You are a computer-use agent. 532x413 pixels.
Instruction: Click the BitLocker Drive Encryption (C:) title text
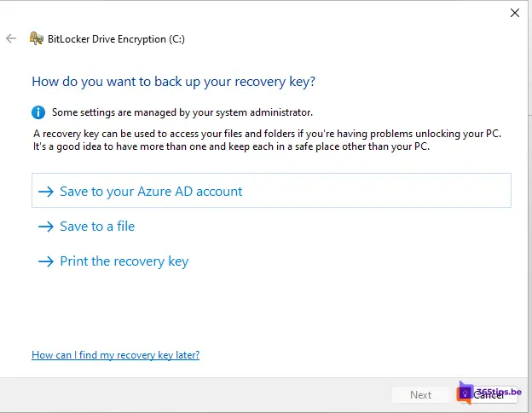115,38
